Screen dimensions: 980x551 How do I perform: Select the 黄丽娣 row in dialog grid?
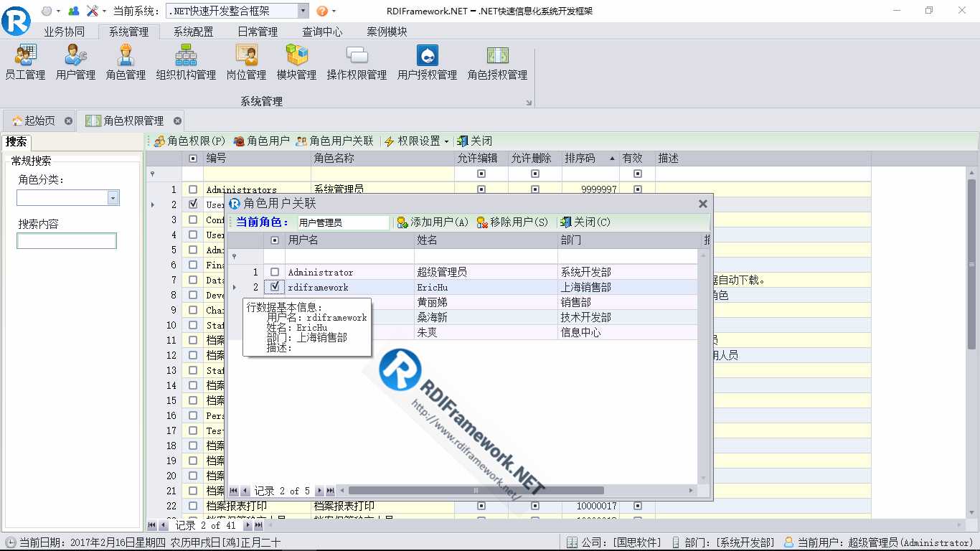(463, 302)
